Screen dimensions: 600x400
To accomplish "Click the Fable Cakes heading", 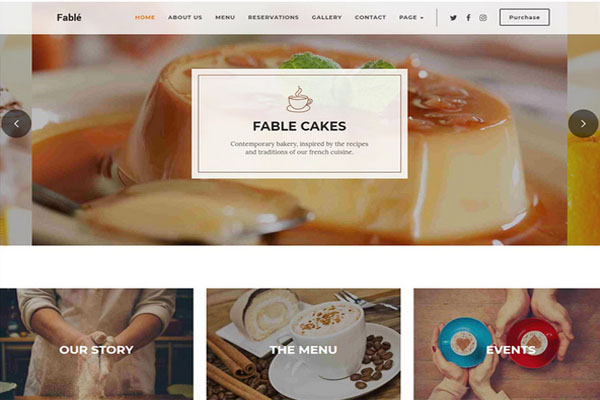I will pyautogui.click(x=300, y=126).
